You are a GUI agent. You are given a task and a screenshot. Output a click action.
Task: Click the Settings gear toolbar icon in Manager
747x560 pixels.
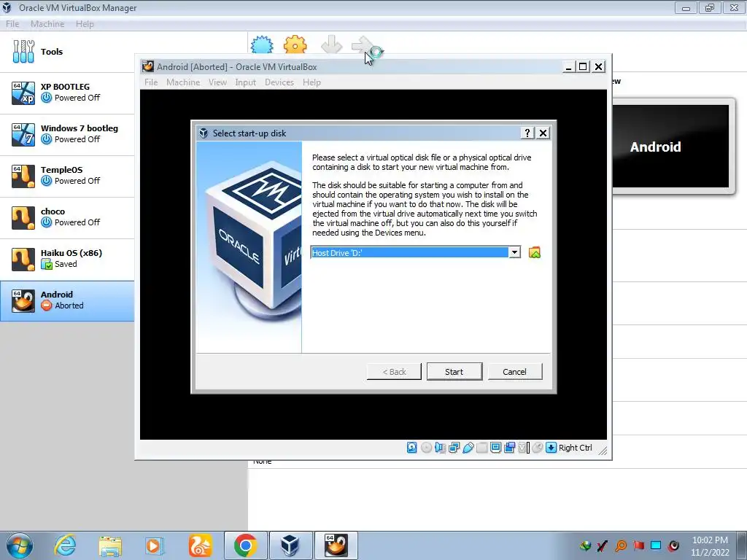tap(295, 44)
